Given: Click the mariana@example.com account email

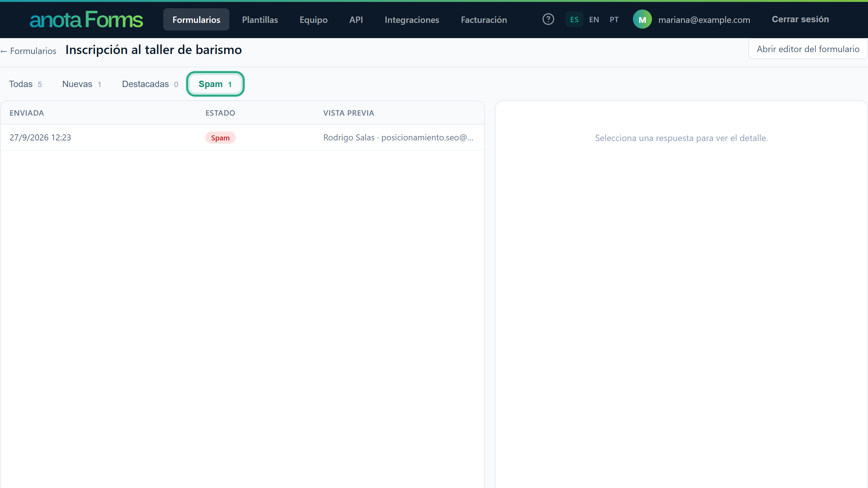Looking at the screenshot, I should [704, 20].
